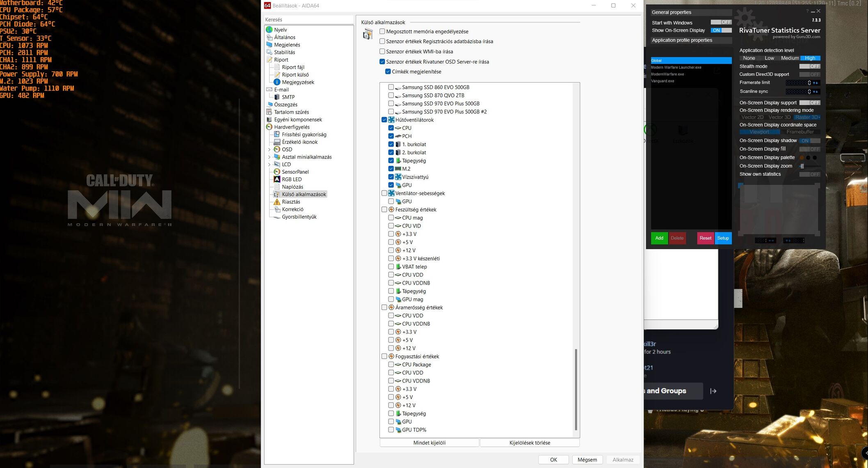Click Kijelölések törlése button
The width and height of the screenshot is (868, 468).
click(x=530, y=443)
